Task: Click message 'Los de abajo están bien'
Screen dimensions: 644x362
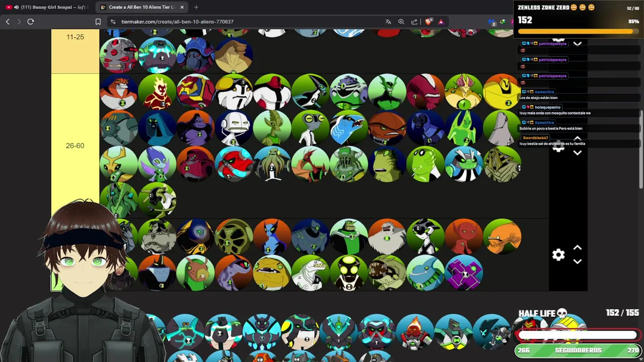Action: 538,98
